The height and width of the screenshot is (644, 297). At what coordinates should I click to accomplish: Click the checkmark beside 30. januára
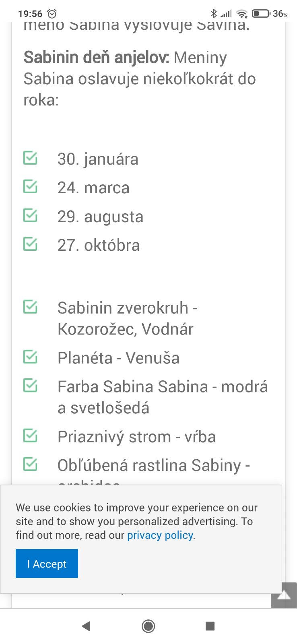pyautogui.click(x=30, y=158)
